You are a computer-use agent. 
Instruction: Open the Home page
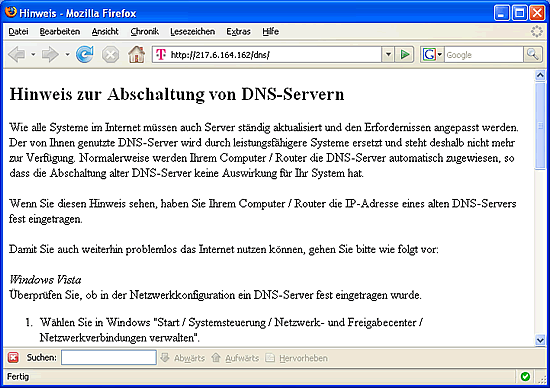pyautogui.click(x=136, y=54)
